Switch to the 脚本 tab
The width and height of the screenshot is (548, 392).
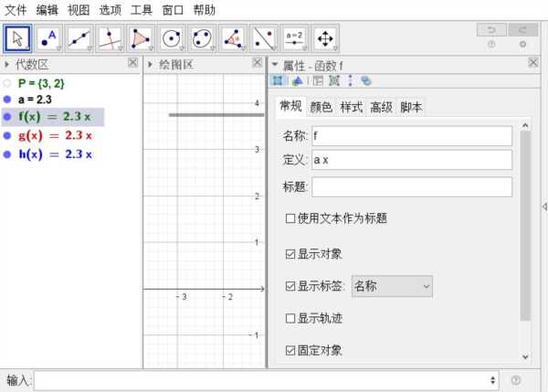point(412,107)
